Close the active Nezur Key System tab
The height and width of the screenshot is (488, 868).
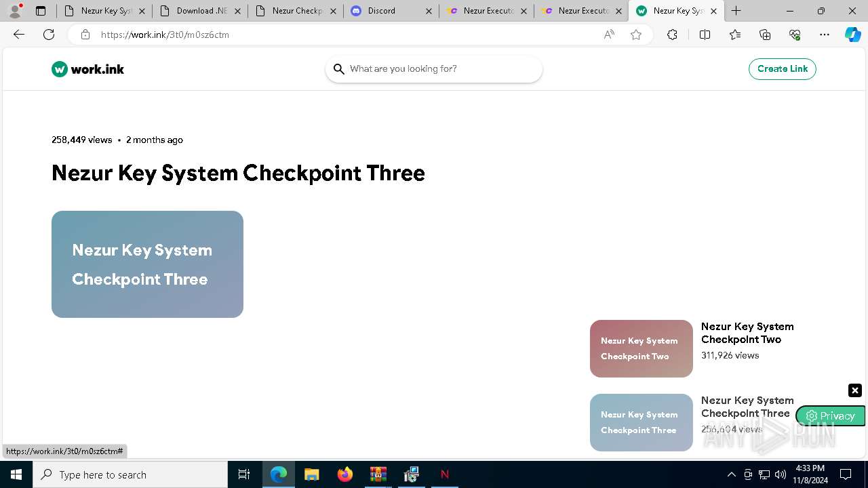click(713, 11)
